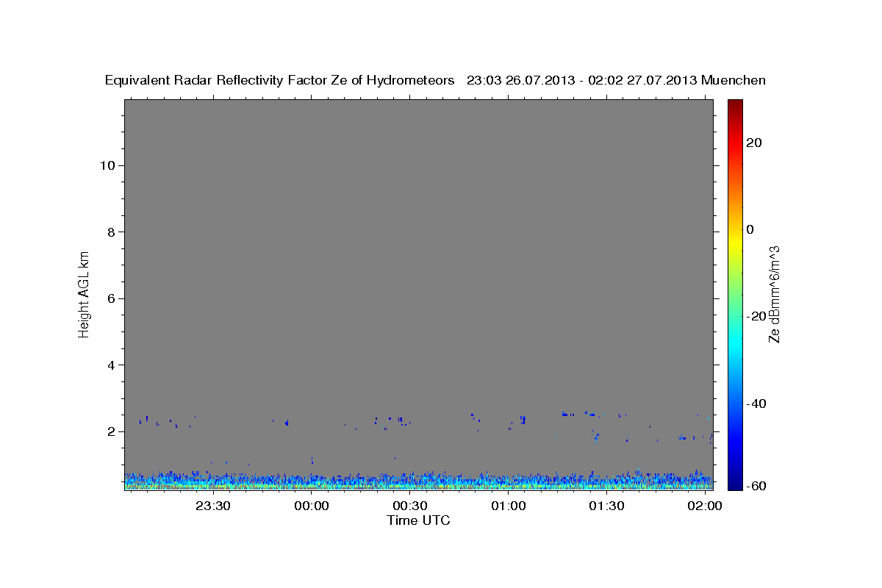This screenshot has height=588, width=882.
Task: Click the dark red top of colorbar
Action: (x=734, y=104)
